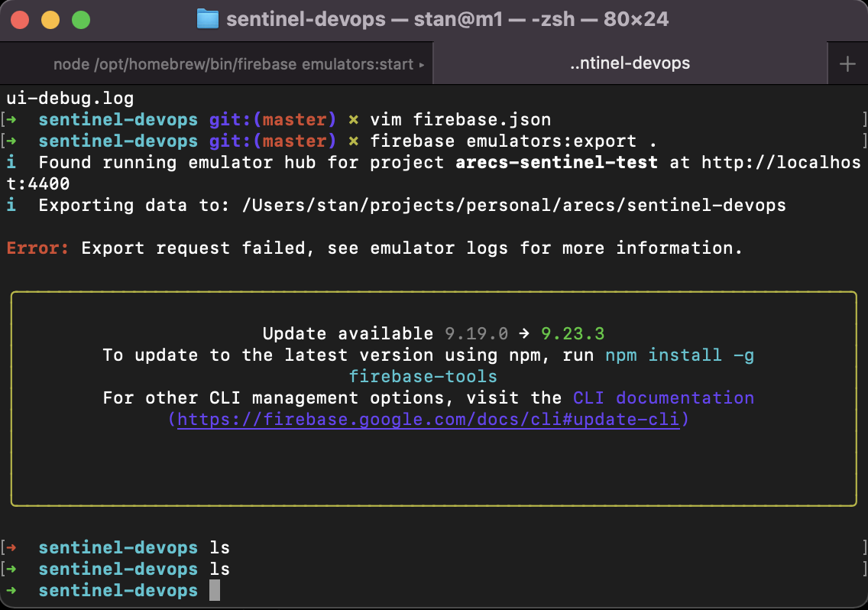Click the info icon before 'Found running emulator hub'

(x=11, y=162)
